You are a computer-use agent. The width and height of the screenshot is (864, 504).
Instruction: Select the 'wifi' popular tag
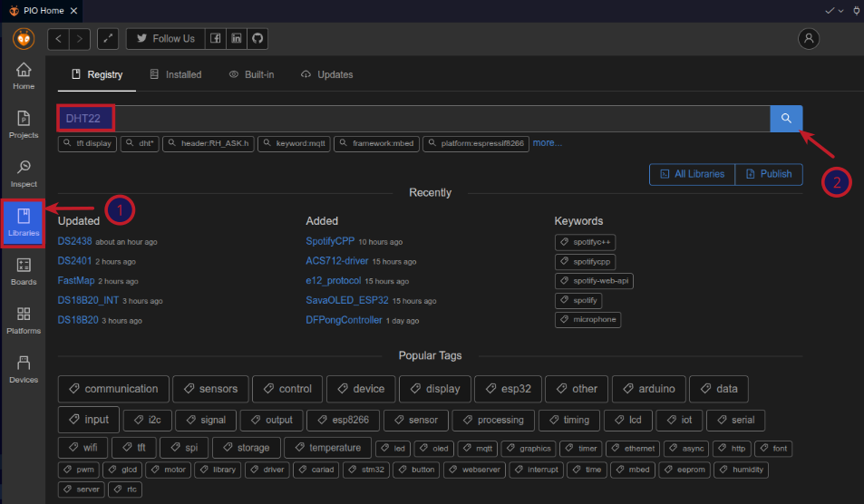(x=83, y=448)
